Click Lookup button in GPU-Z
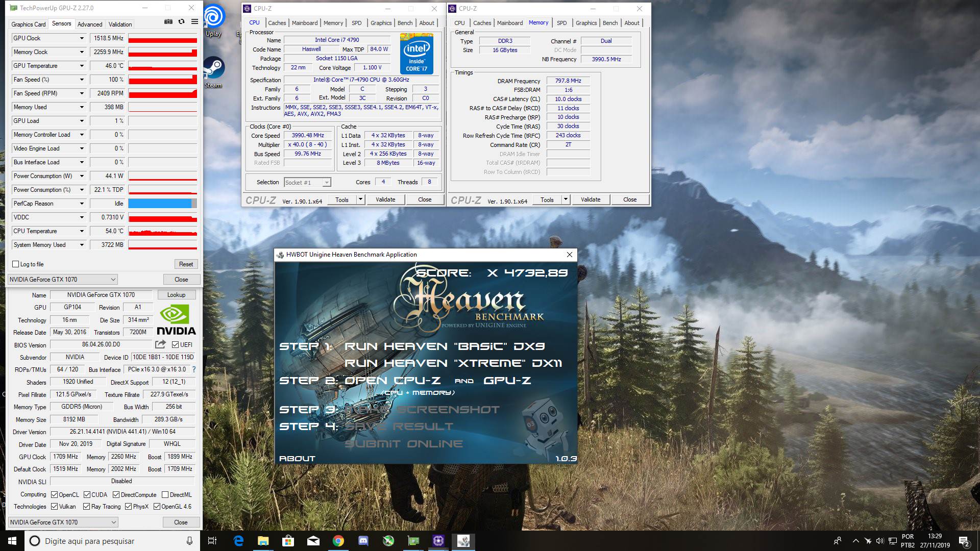 (176, 295)
